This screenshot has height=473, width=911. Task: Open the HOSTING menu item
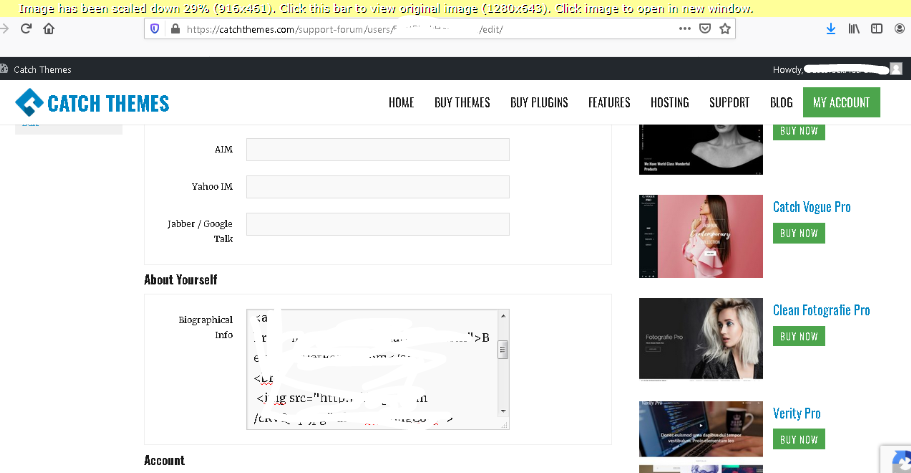point(669,103)
